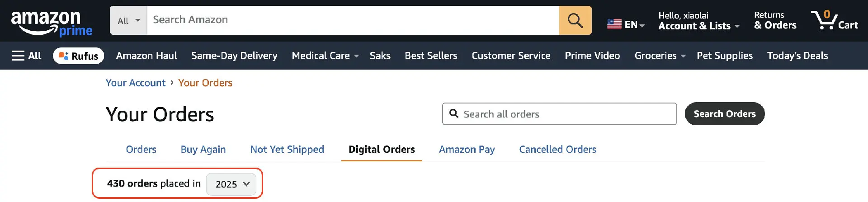Open the All search category dropdown

point(128,21)
